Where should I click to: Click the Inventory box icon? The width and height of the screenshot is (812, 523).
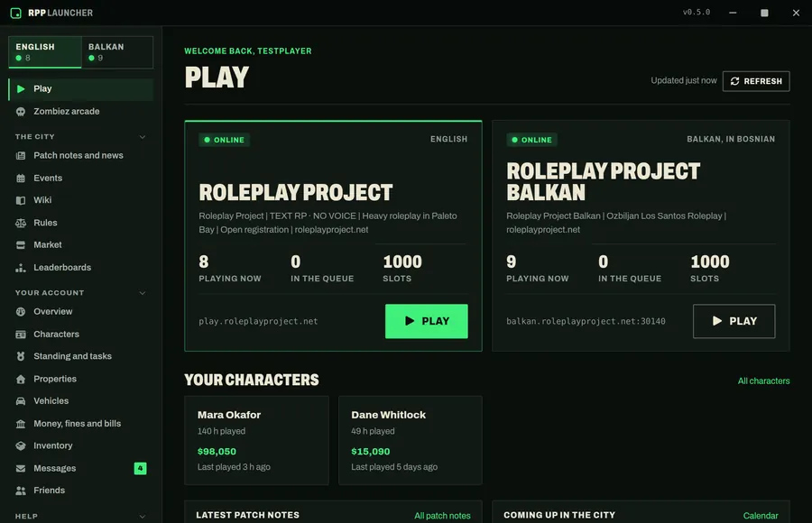(x=21, y=445)
